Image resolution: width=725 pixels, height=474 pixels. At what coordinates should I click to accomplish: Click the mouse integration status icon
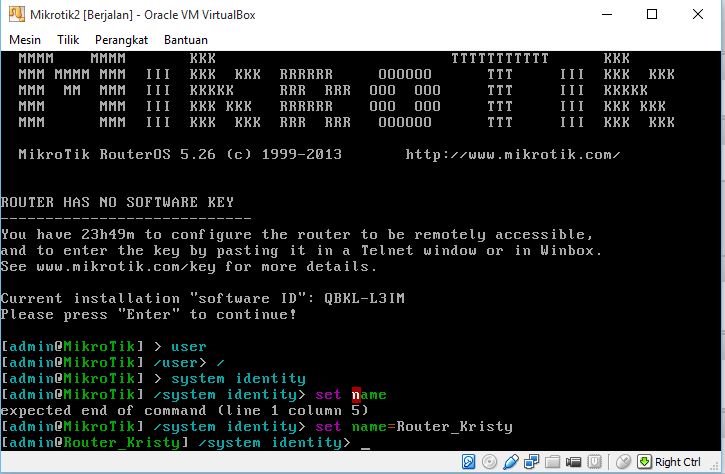(623, 462)
